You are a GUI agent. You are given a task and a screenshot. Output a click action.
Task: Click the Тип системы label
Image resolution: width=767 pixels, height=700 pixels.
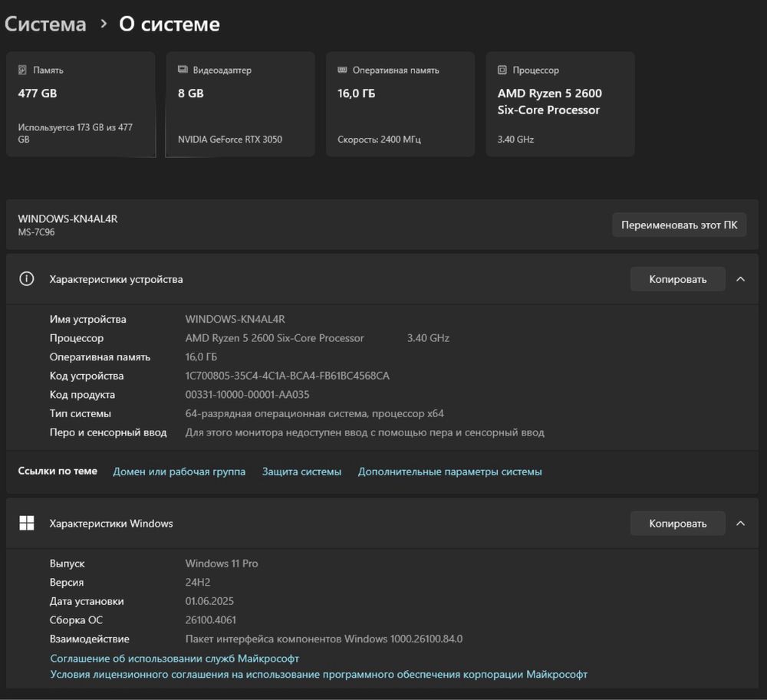pyautogui.click(x=81, y=413)
